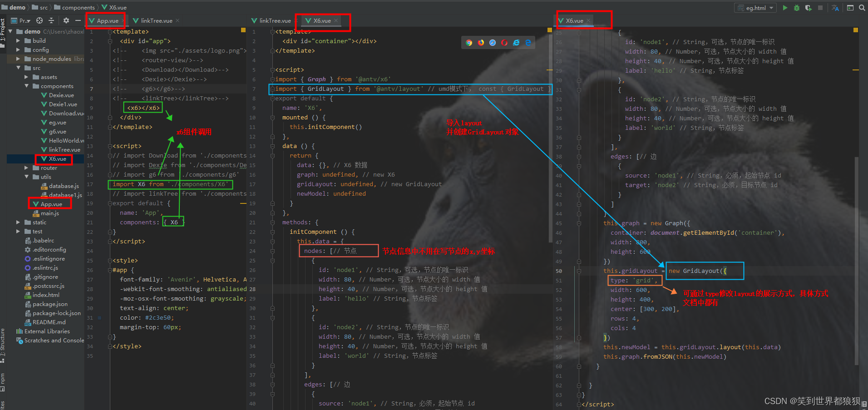Image resolution: width=868 pixels, height=410 pixels.
Task: Open the npm tool window tab
Action: click(3, 381)
